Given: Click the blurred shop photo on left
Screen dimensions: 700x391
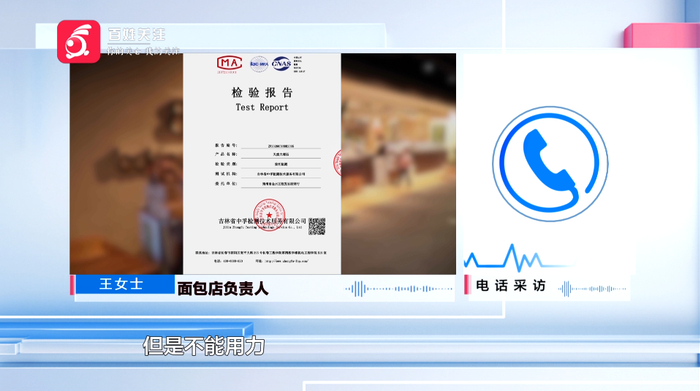Looking at the screenshot, I should [126, 164].
